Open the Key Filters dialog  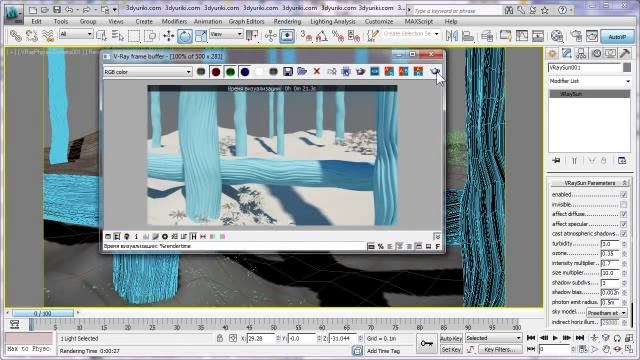(500, 349)
